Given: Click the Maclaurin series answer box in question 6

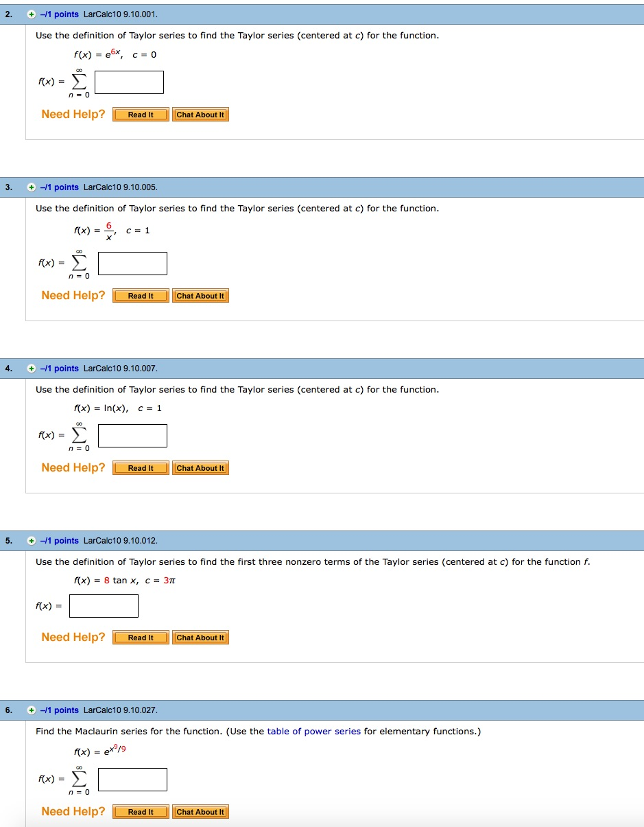Looking at the screenshot, I should [132, 779].
